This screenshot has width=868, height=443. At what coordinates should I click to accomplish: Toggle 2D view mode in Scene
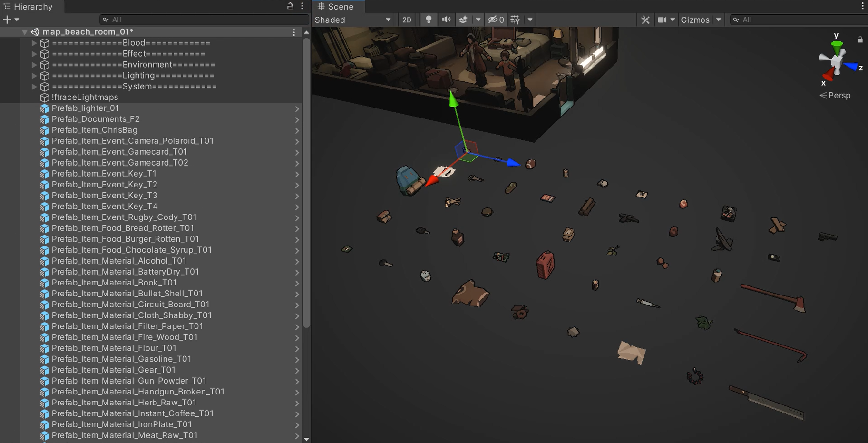click(407, 20)
